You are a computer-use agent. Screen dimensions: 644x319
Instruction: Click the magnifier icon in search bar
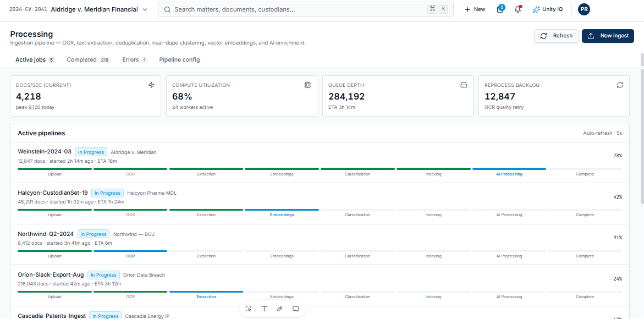point(168,9)
